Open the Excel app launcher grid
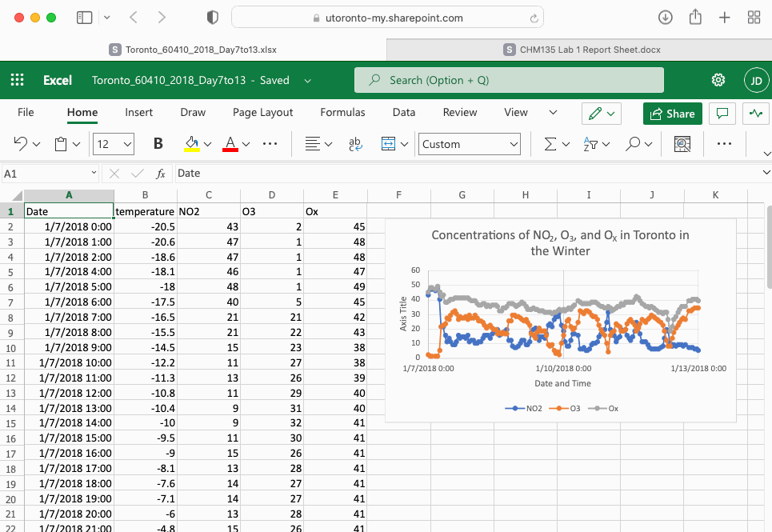The width and height of the screenshot is (772, 532). pyautogui.click(x=18, y=80)
